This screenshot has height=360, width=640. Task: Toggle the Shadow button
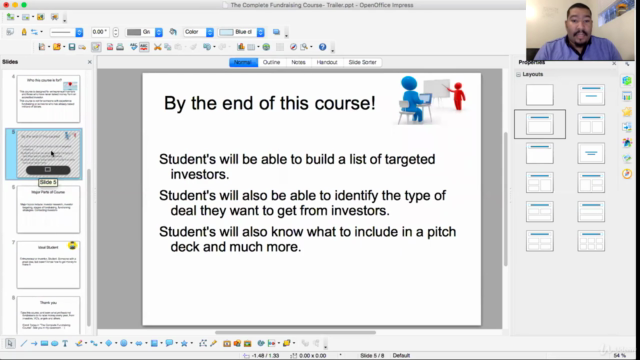pyautogui.click(x=276, y=32)
